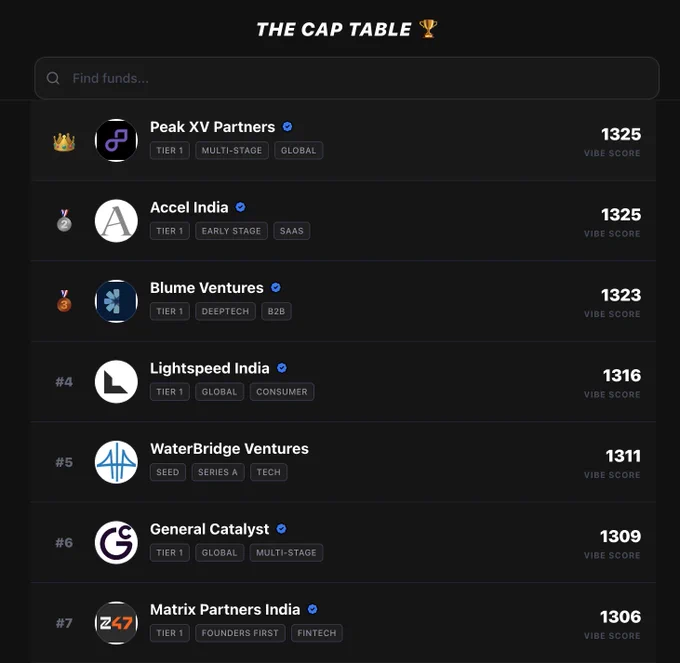Image resolution: width=680 pixels, height=663 pixels.
Task: Click the Find funds search field
Action: 347,78
